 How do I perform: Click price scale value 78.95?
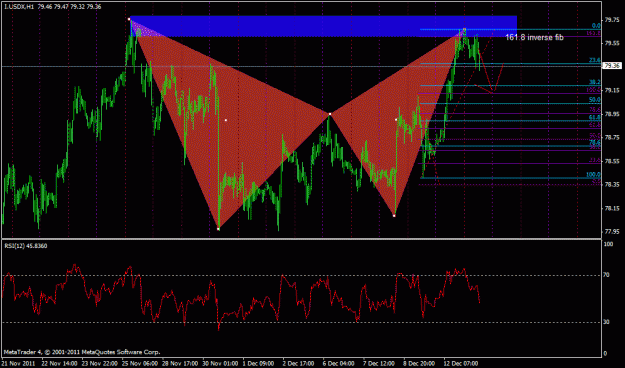tap(611, 114)
